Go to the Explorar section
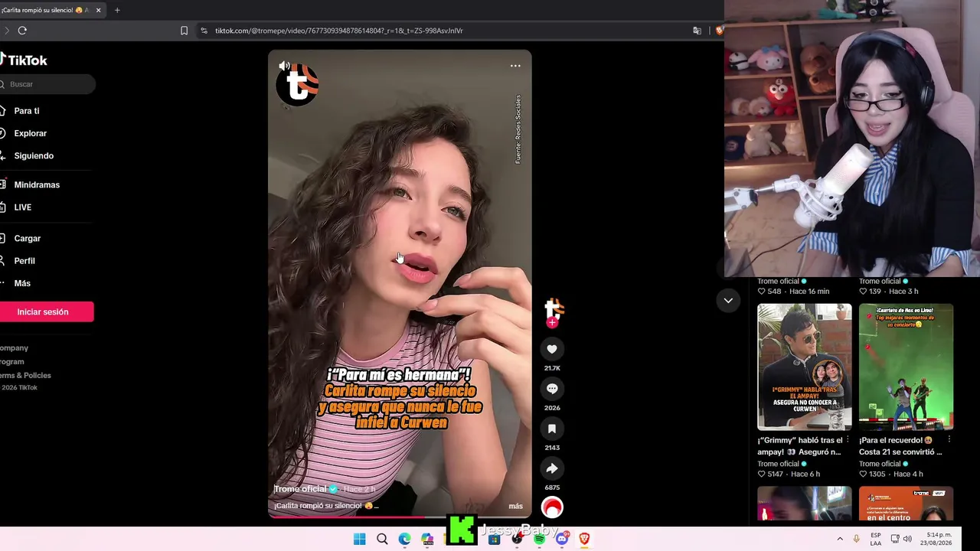This screenshot has width=980, height=551. 31,133
